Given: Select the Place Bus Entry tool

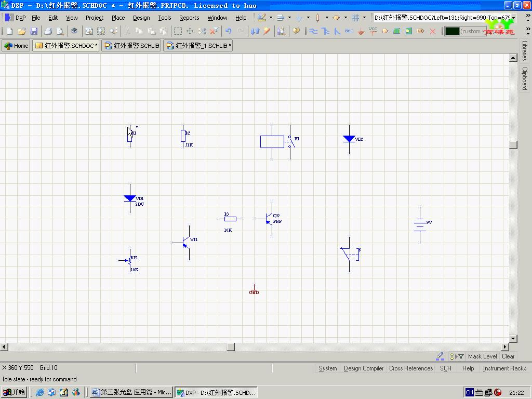Looking at the screenshot, I should (x=337, y=31).
